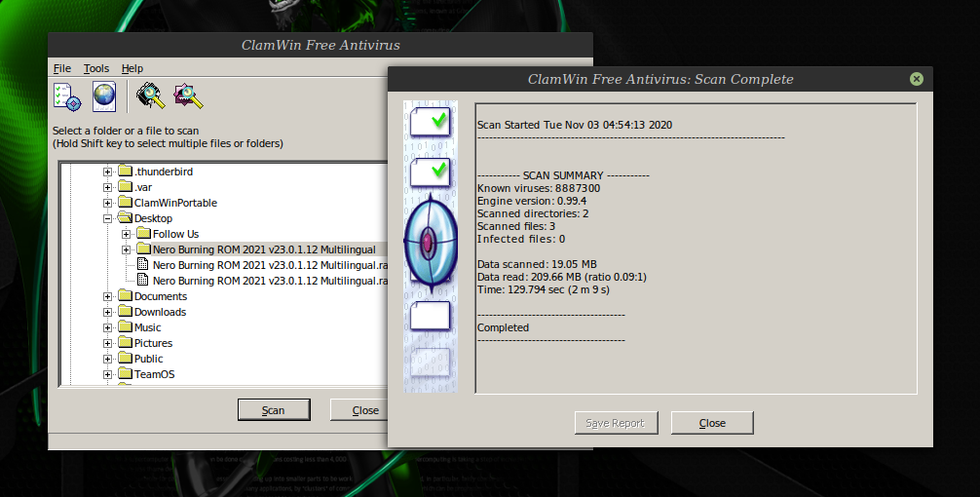This screenshot has height=497, width=980.
Task: Click 'Scanned files: 3' line
Action: (x=515, y=226)
